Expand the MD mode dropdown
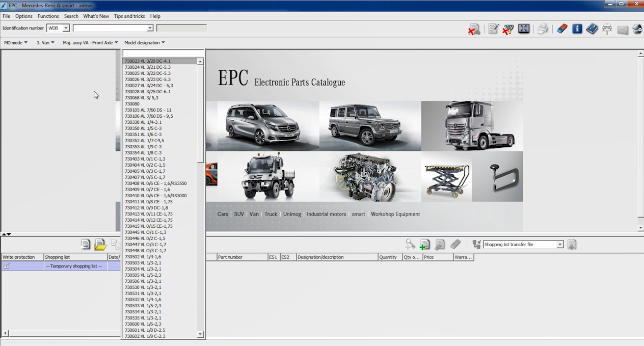 16,43
